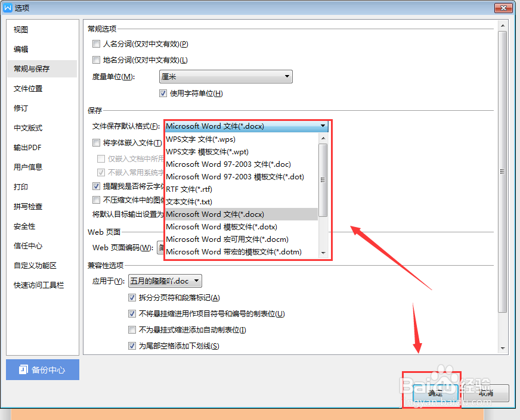Enable 将字体嵌入文件 checkbox

pos(96,143)
